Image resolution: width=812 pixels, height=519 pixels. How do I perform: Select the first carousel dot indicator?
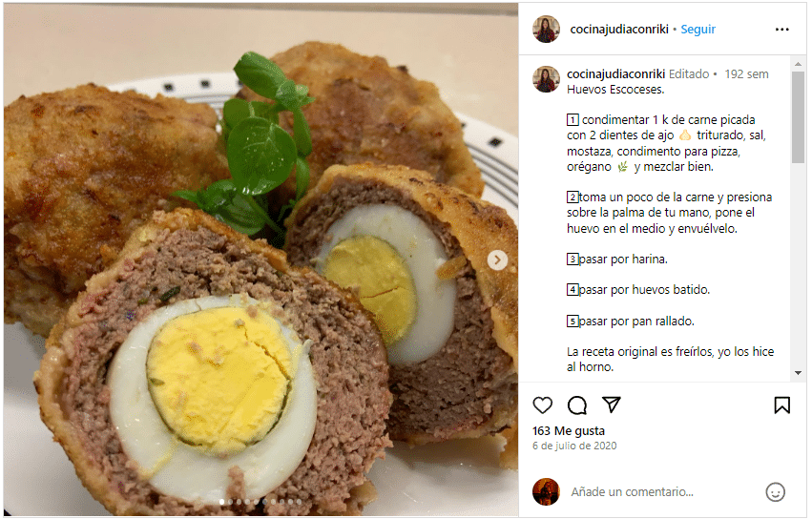coord(221,502)
